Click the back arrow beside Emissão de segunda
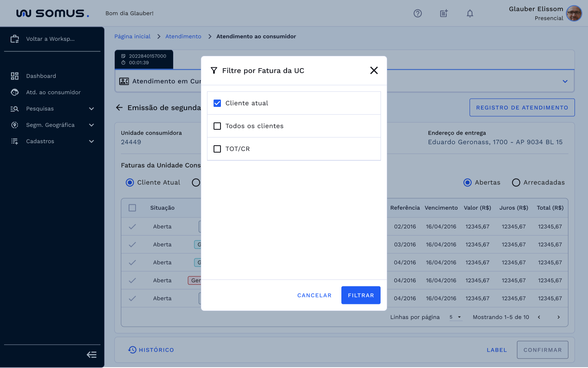The height and width of the screenshot is (368, 588). 119,108
